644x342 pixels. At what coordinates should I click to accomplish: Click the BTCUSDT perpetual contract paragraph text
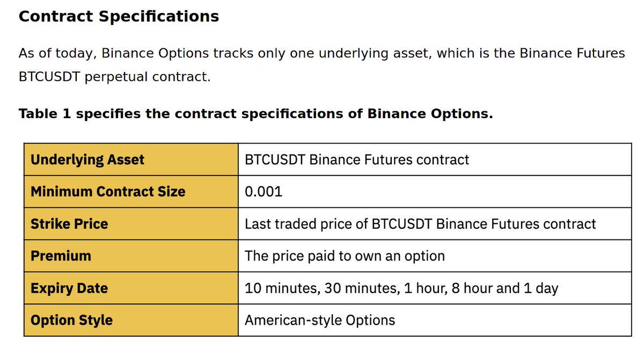tap(114, 77)
